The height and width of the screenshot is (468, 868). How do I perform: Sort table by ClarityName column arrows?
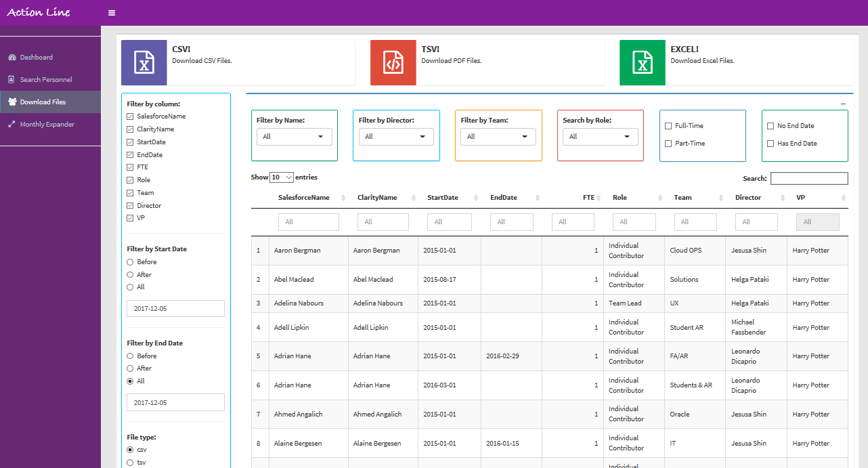[412, 198]
